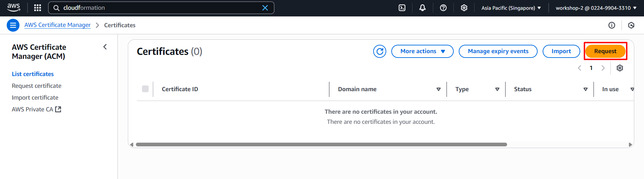Click the horizontal table scrollbar

pos(321,145)
